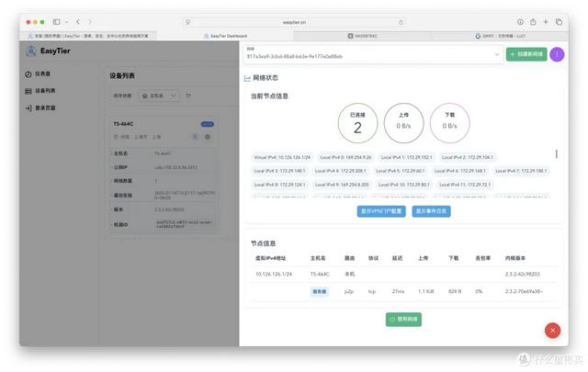Show Safari tab overview icon
Screen dimensions: 588x372
pyautogui.click(x=559, y=22)
